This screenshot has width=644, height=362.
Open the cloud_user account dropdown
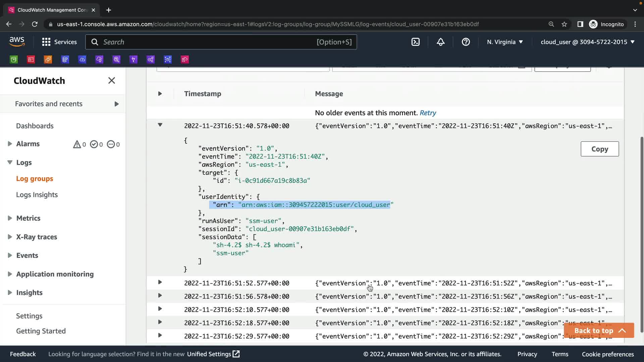point(587,42)
